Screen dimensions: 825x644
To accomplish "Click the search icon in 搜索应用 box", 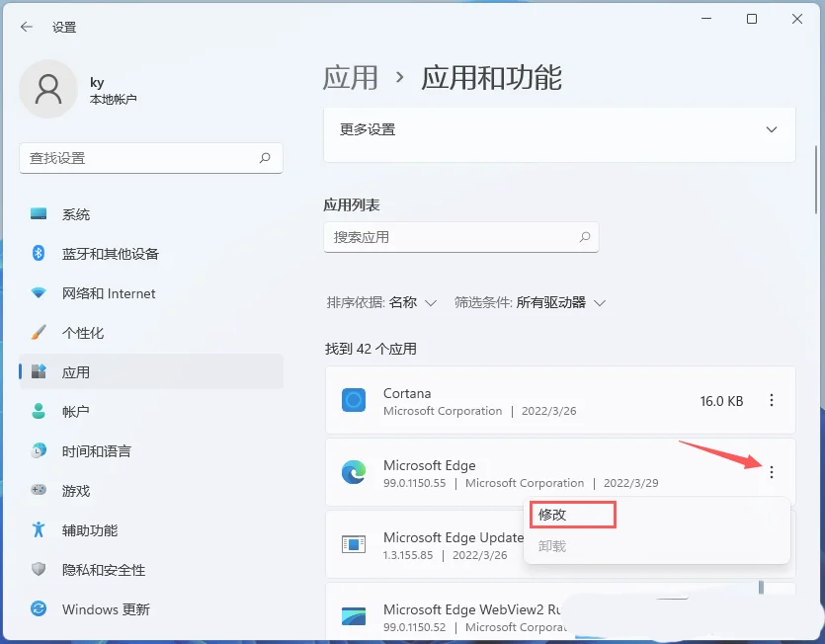I will 585,237.
